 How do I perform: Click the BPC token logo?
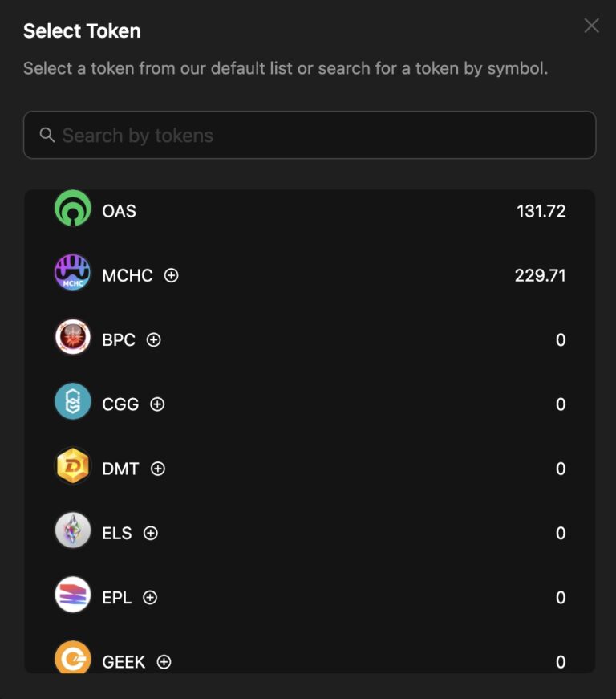tap(73, 338)
